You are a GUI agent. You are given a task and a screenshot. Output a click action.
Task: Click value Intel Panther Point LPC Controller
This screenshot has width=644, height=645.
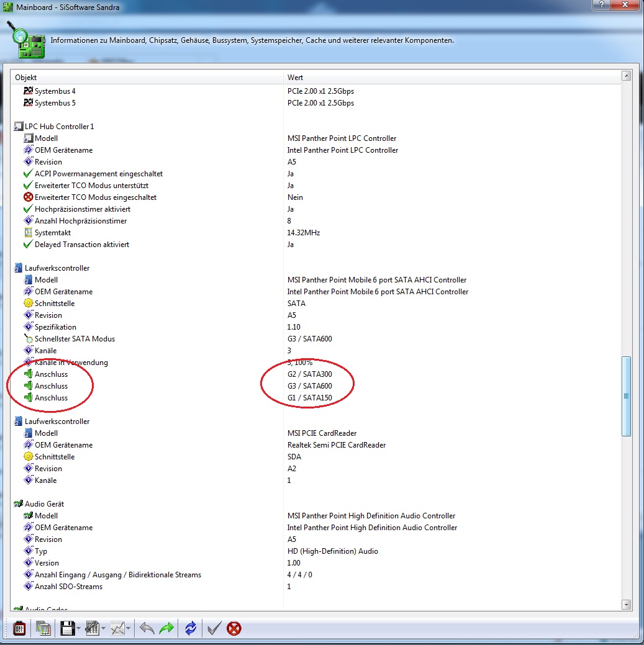click(x=343, y=150)
